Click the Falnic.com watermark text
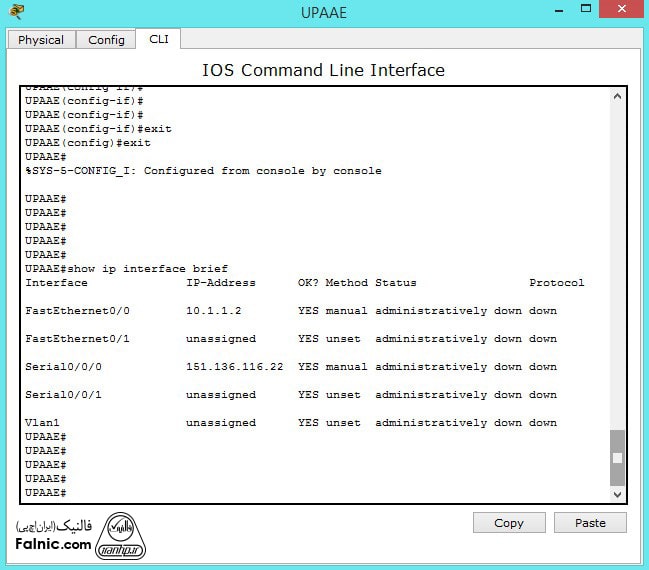The height and width of the screenshot is (570, 649). click(53, 545)
